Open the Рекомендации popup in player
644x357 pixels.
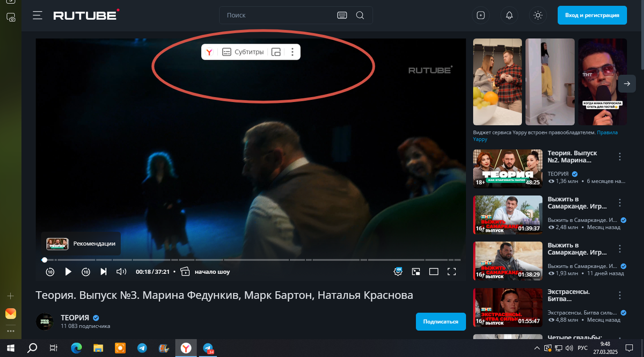point(81,243)
